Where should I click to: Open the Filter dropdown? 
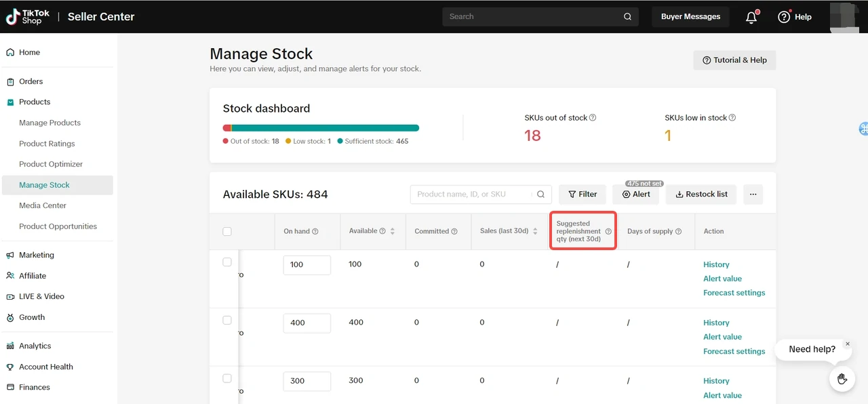pyautogui.click(x=583, y=195)
